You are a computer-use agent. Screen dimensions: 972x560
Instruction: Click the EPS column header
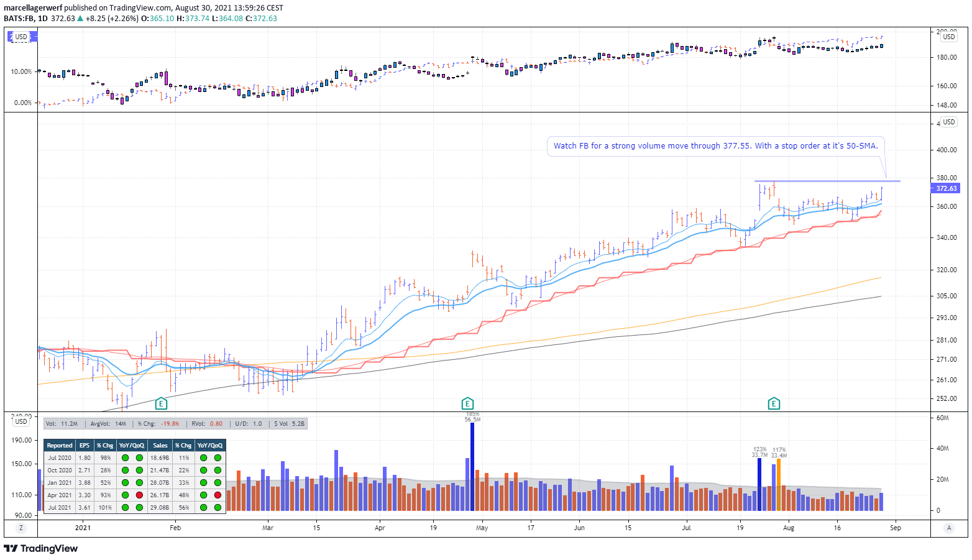[x=84, y=445]
